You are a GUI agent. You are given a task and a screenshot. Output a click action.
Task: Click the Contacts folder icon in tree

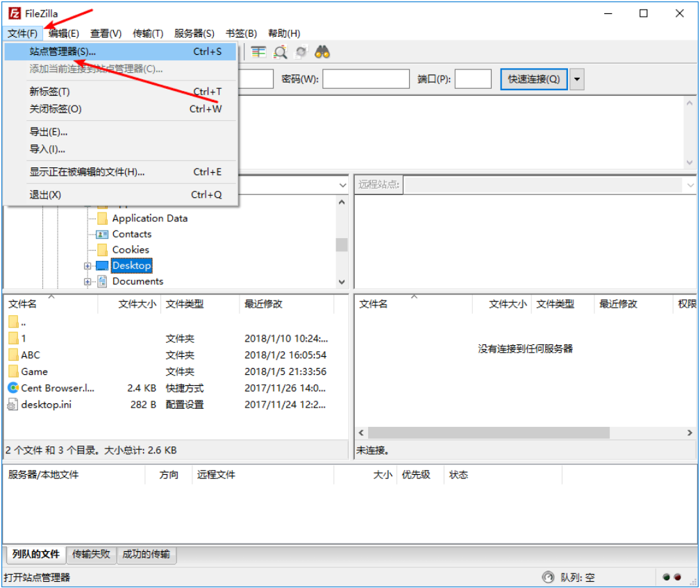[102, 234]
